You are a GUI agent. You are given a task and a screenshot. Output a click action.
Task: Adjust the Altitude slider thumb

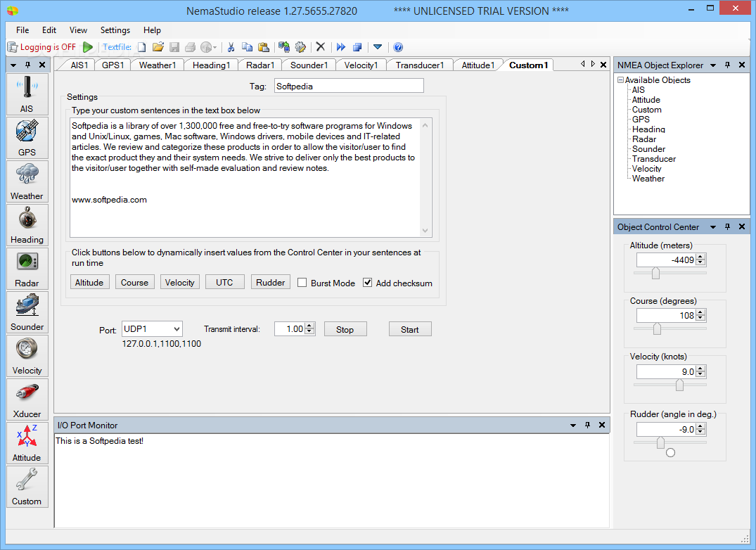coord(655,274)
